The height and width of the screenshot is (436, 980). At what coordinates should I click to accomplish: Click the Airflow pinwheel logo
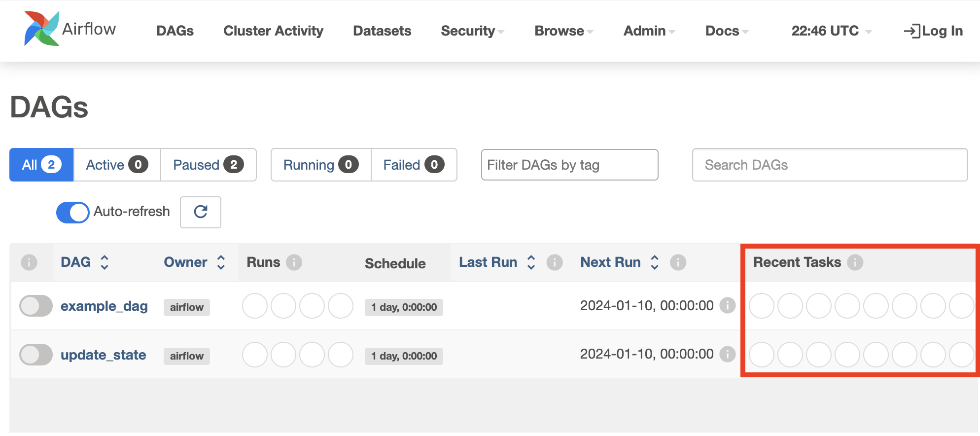pos(41,29)
